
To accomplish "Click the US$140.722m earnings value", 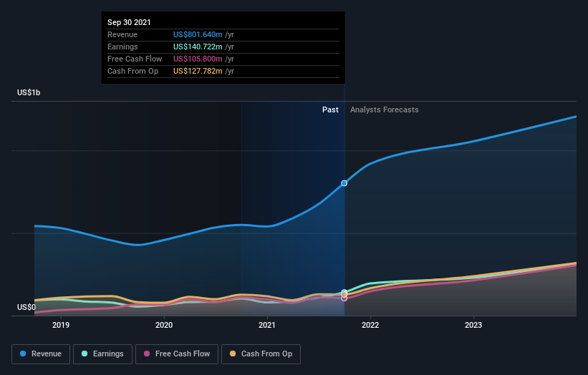I will pos(198,47).
